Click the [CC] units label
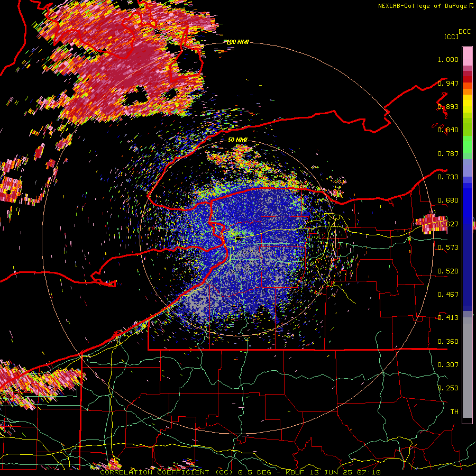Viewport: 476px width, 476px height. click(451, 36)
